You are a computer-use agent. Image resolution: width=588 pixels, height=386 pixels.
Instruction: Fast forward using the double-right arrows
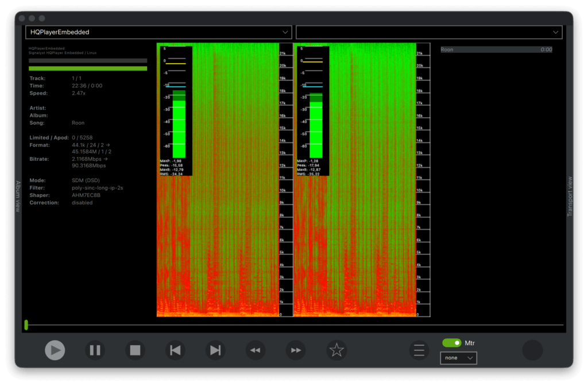pos(296,350)
